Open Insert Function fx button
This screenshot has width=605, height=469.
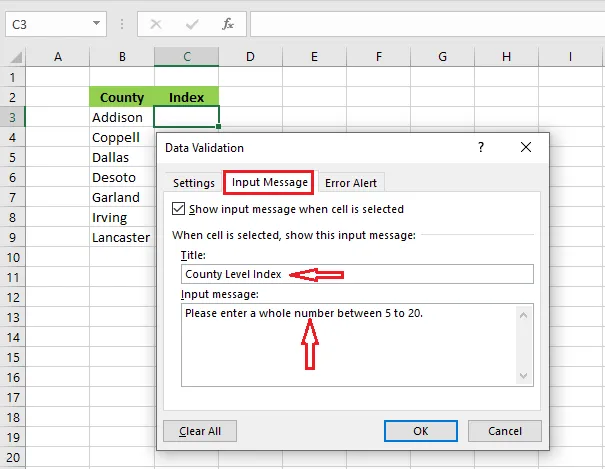[228, 24]
